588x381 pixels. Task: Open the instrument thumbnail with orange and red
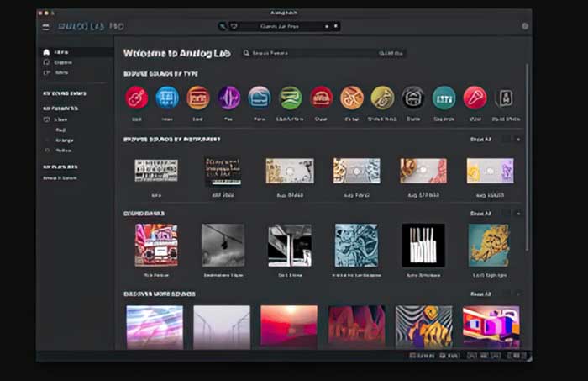423,171
